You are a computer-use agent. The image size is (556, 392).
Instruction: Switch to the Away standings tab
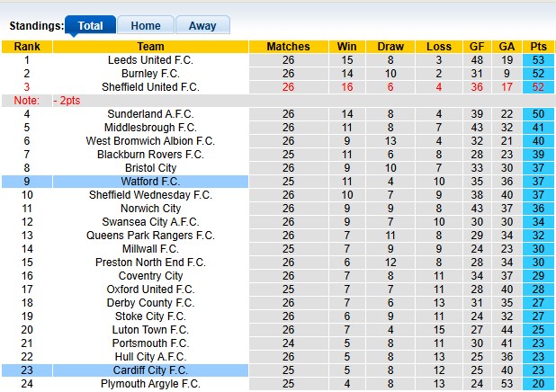click(x=202, y=26)
